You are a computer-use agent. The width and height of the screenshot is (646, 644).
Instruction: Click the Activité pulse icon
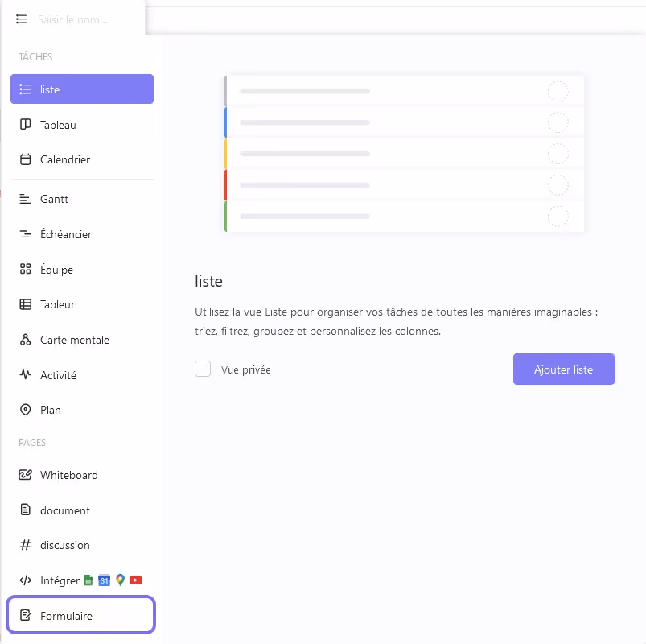(25, 375)
